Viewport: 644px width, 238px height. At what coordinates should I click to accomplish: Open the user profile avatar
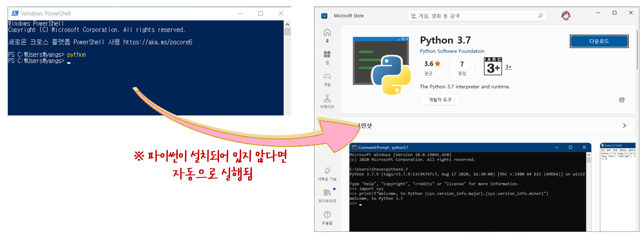click(565, 16)
